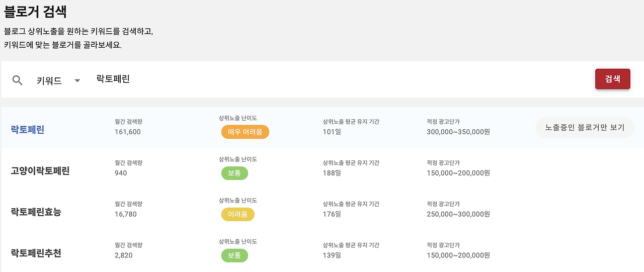Image resolution: width=644 pixels, height=272 pixels.
Task: Click the 보통 badge for 락토페린추천
Action: (x=234, y=256)
